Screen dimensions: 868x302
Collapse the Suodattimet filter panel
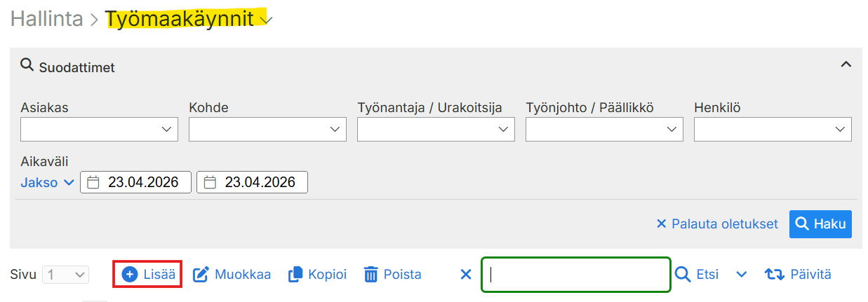(x=846, y=64)
